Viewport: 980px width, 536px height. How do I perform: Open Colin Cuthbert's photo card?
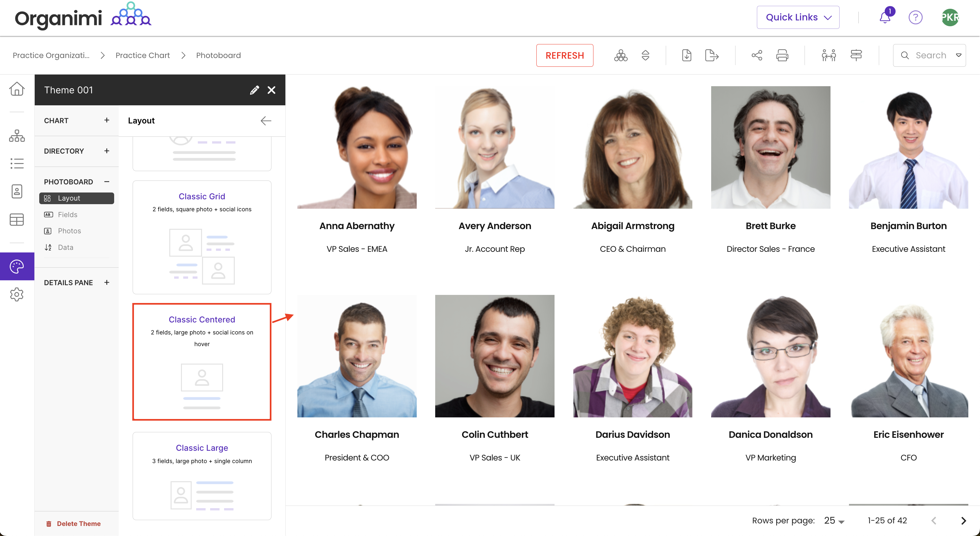pyautogui.click(x=495, y=356)
